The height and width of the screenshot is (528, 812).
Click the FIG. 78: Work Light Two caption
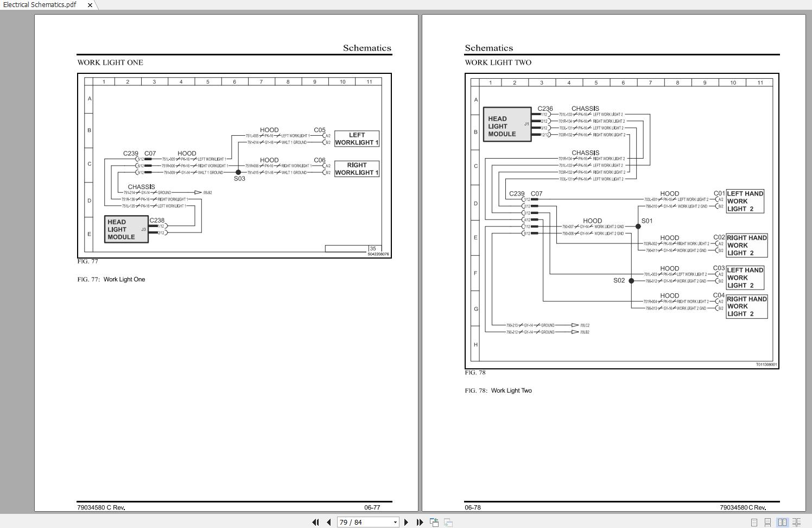[x=498, y=391]
